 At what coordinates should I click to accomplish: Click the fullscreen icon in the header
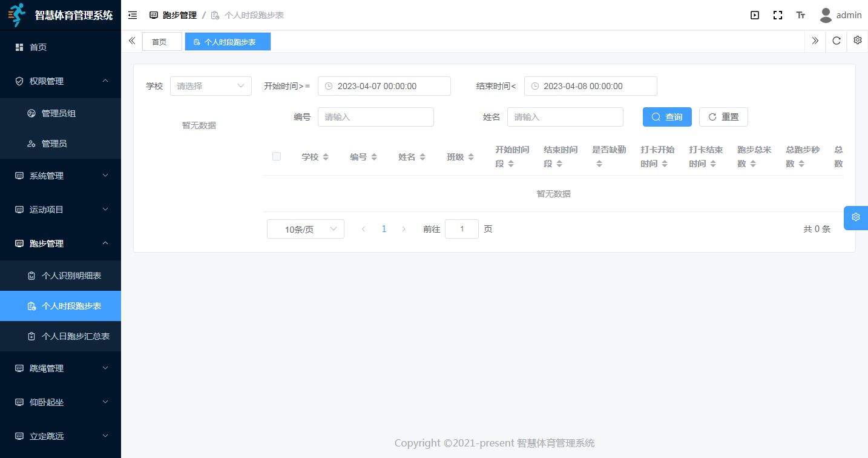click(778, 15)
